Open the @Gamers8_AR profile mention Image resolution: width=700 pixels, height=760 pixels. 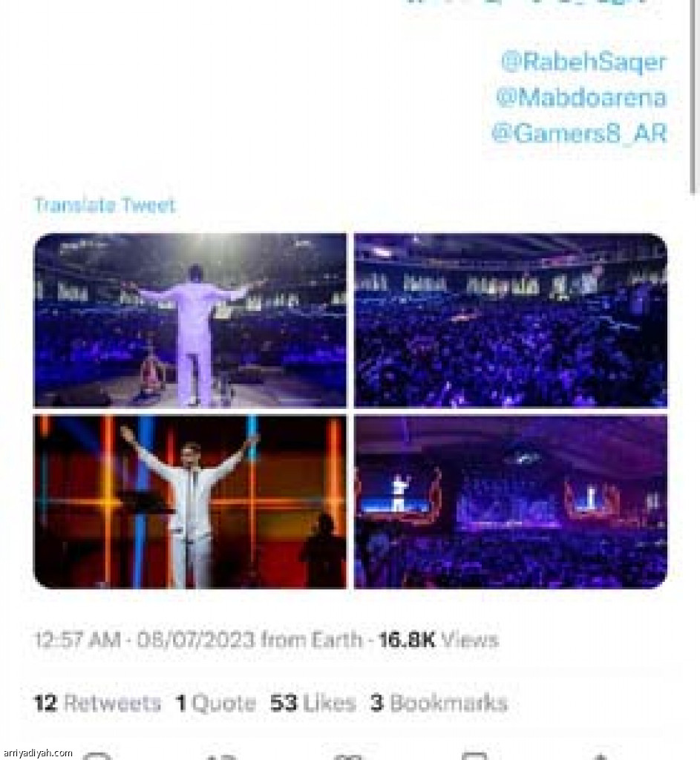[x=579, y=134]
